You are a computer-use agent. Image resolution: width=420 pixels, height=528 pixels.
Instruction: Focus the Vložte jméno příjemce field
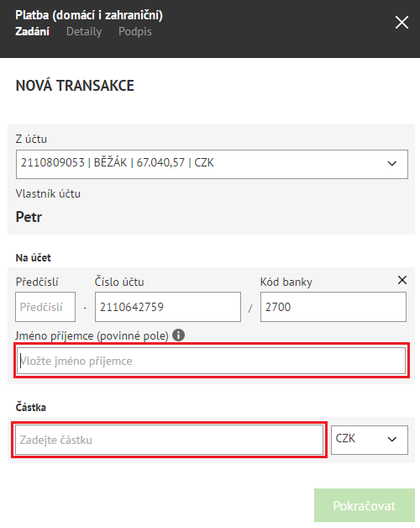[x=212, y=361]
